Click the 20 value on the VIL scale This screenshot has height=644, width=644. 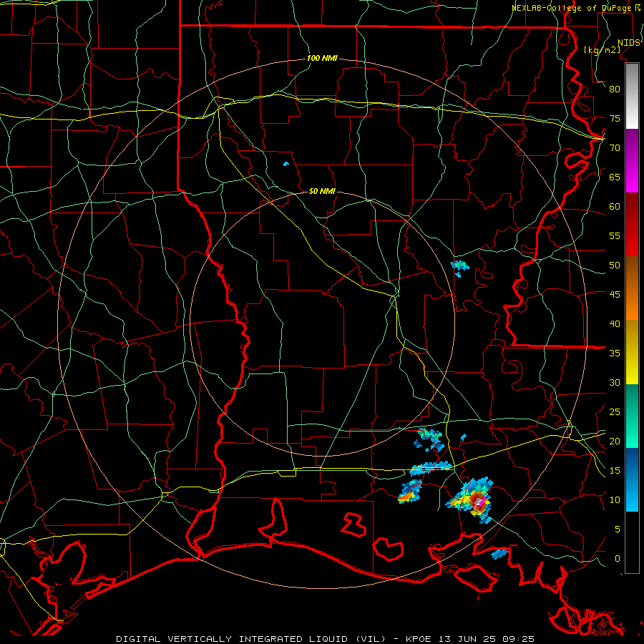click(615, 441)
